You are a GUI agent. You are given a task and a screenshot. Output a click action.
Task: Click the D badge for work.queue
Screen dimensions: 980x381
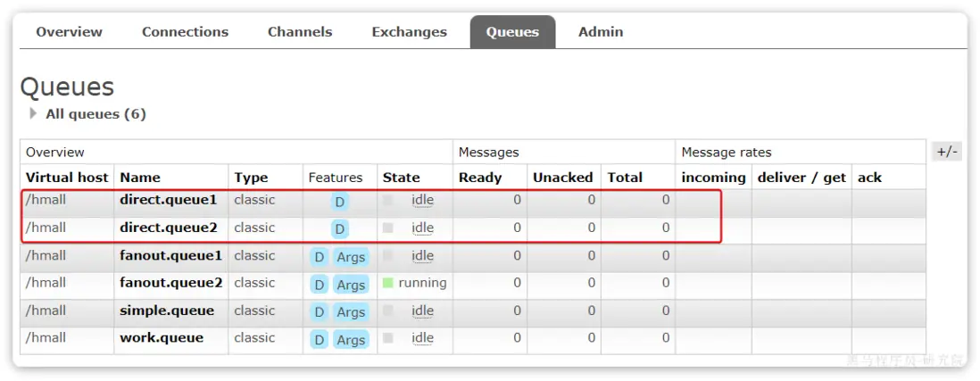point(320,340)
